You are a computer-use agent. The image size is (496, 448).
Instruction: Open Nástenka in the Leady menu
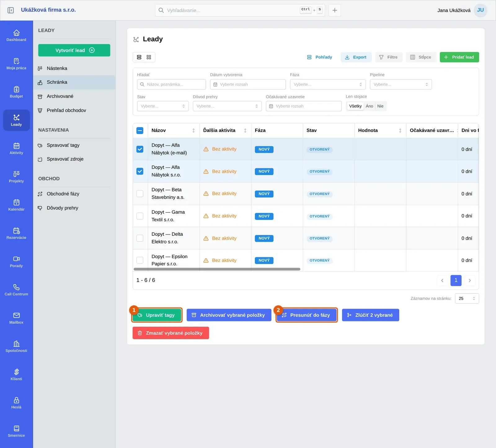click(74, 68)
